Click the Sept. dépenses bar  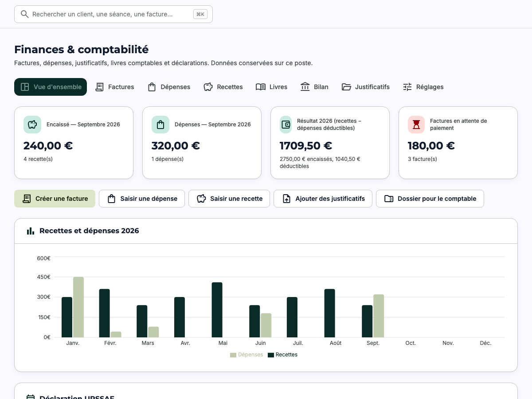[379, 316]
